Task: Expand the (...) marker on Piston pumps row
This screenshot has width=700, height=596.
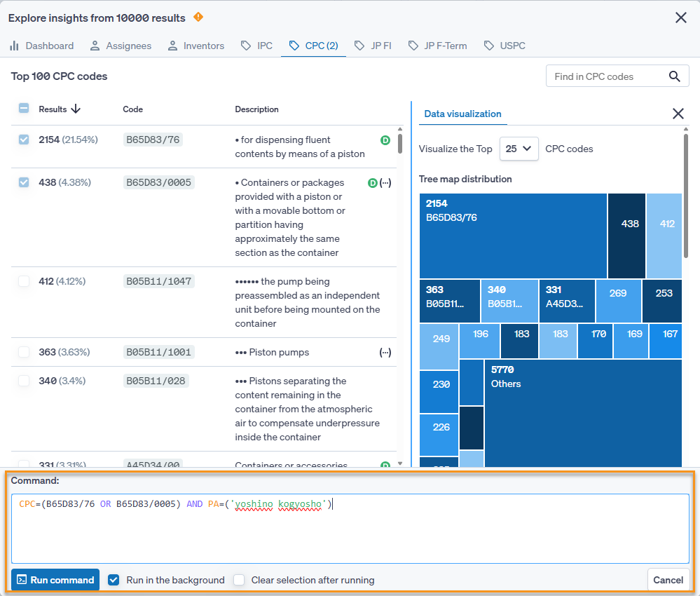Action: [x=385, y=352]
